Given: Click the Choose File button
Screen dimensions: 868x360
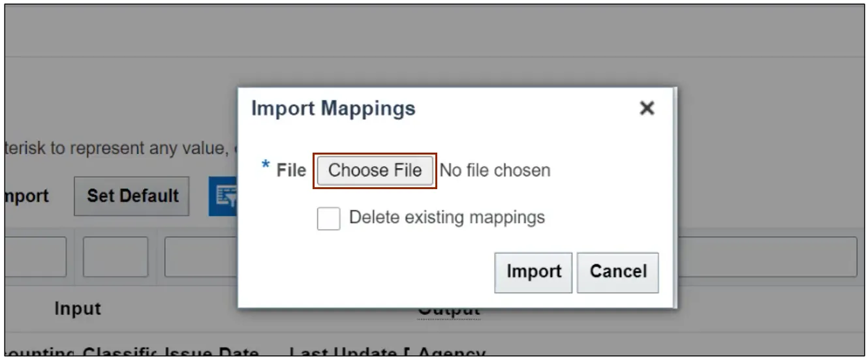Looking at the screenshot, I should click(375, 171).
